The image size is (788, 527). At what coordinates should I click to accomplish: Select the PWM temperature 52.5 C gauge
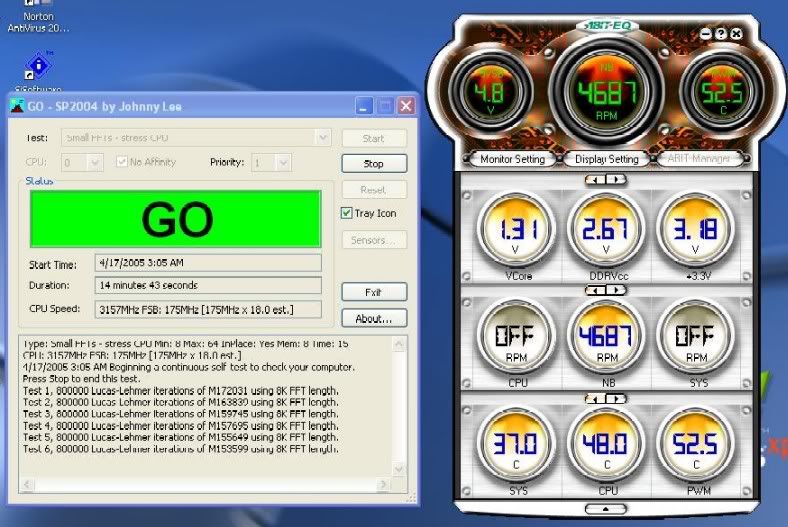point(696,445)
